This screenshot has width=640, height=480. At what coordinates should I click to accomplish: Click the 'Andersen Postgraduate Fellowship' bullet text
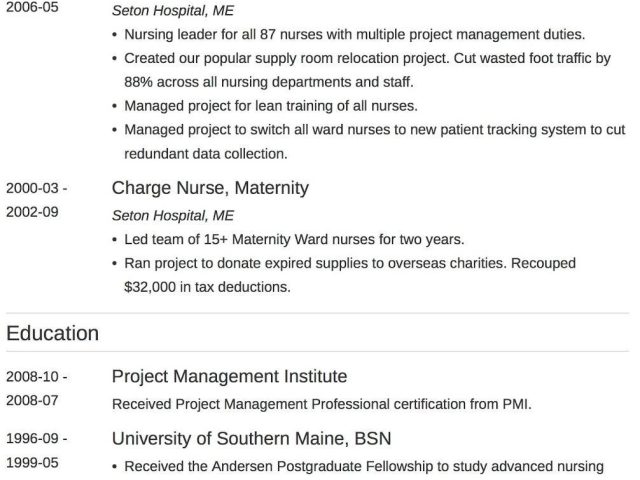[x=364, y=466]
